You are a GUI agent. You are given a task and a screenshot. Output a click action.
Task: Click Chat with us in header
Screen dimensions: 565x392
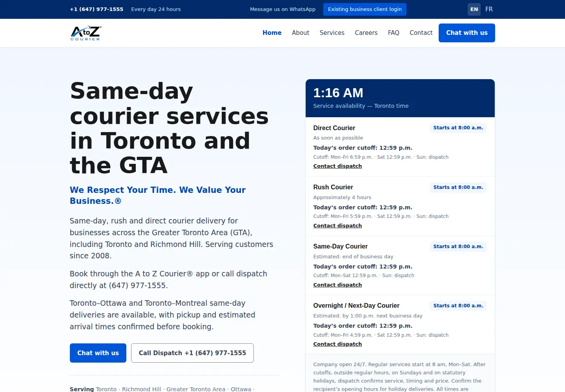(x=467, y=33)
